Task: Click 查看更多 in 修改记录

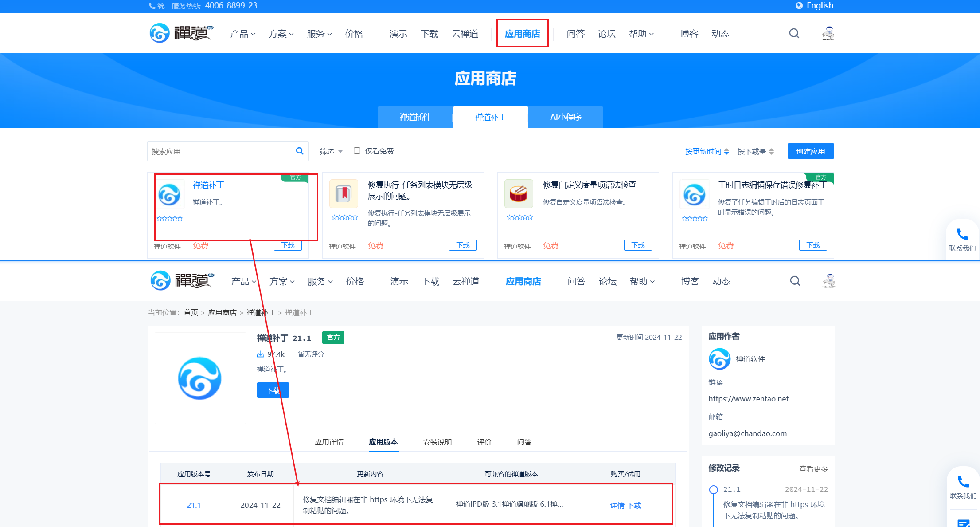Action: 813,469
